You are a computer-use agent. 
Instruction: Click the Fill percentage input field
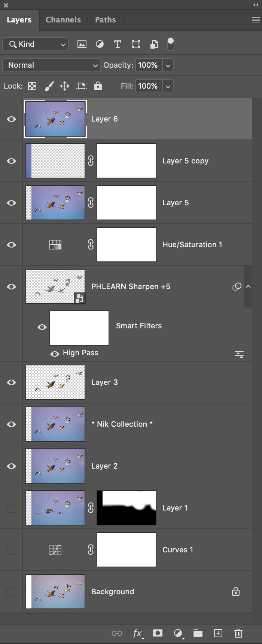(x=148, y=86)
